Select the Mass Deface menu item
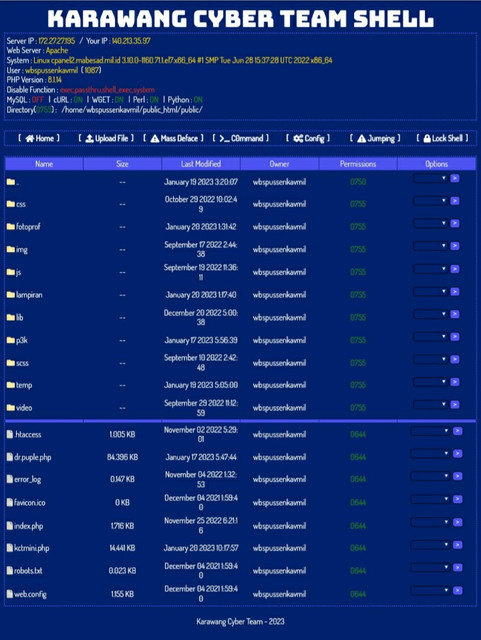Image resolution: width=481 pixels, height=640 pixels. click(x=173, y=138)
